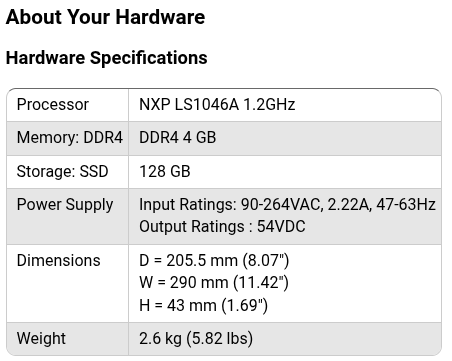
Task: Select the Power Supply label cell
Action: coord(67,216)
